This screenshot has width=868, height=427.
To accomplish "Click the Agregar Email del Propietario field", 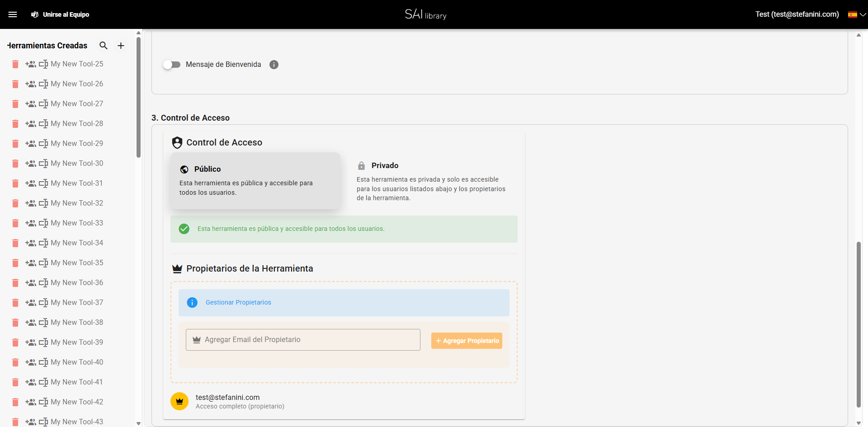I will pyautogui.click(x=303, y=339).
